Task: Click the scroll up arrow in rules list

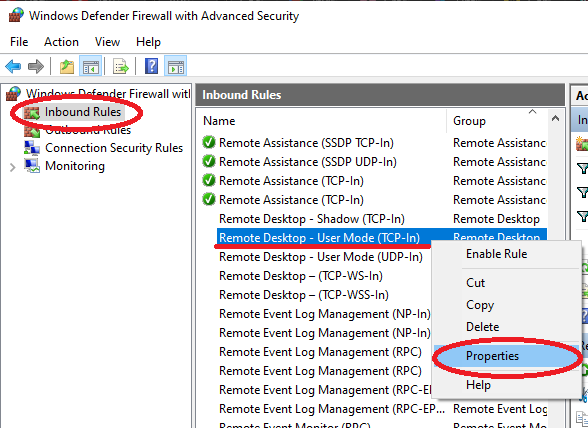Action: [x=555, y=119]
